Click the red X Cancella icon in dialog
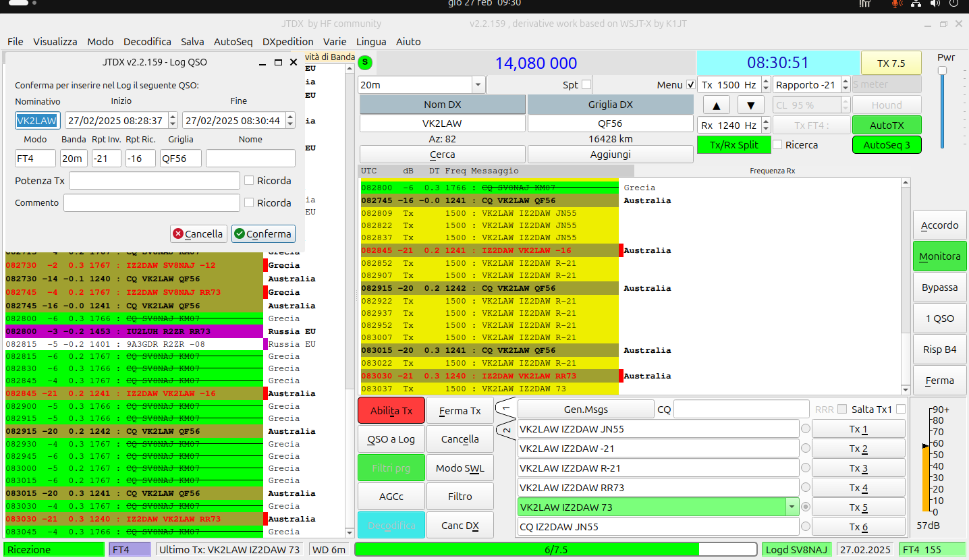This screenshot has width=969, height=560. tap(178, 234)
